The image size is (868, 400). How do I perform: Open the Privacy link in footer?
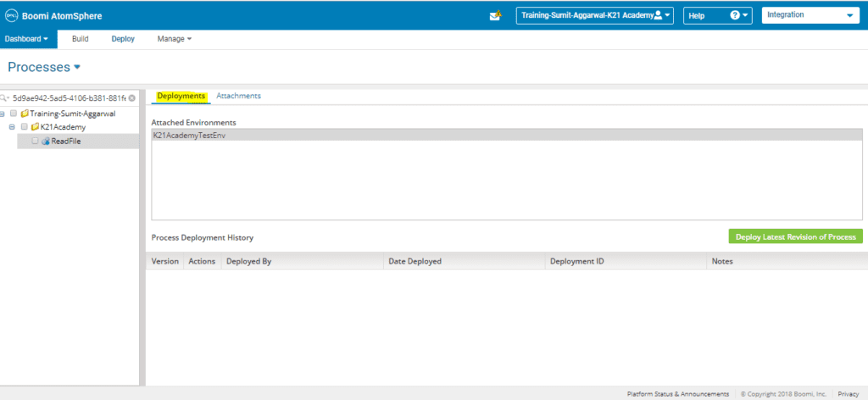pos(848,394)
